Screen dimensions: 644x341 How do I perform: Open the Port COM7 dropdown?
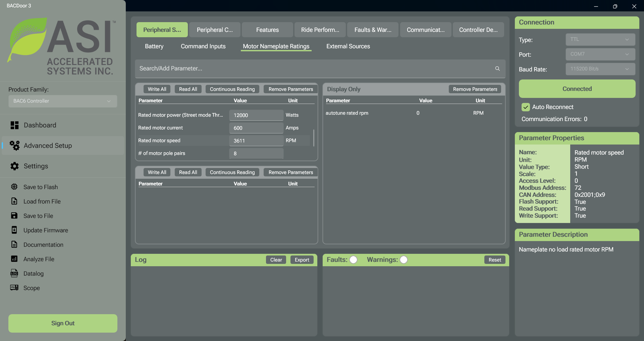tap(600, 54)
